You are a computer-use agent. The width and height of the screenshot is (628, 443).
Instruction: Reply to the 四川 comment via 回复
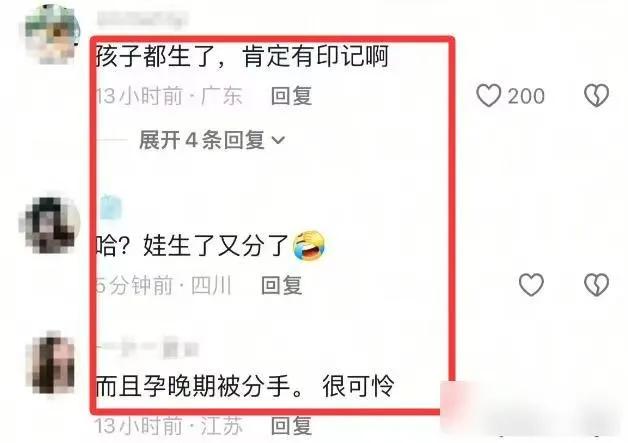tap(282, 285)
